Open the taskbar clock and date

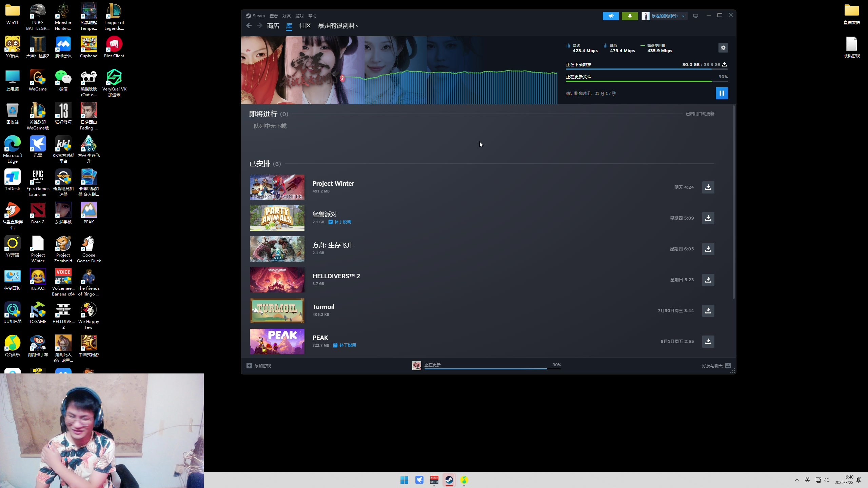[x=844, y=480]
